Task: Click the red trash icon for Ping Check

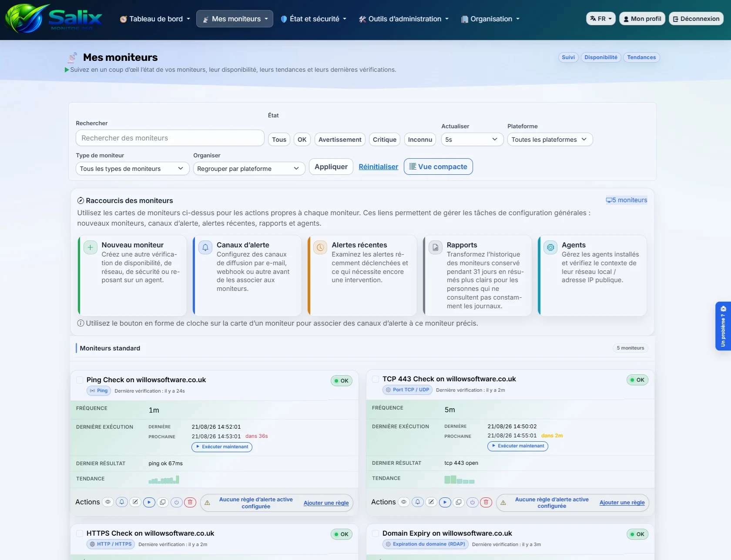Action: coord(190,502)
